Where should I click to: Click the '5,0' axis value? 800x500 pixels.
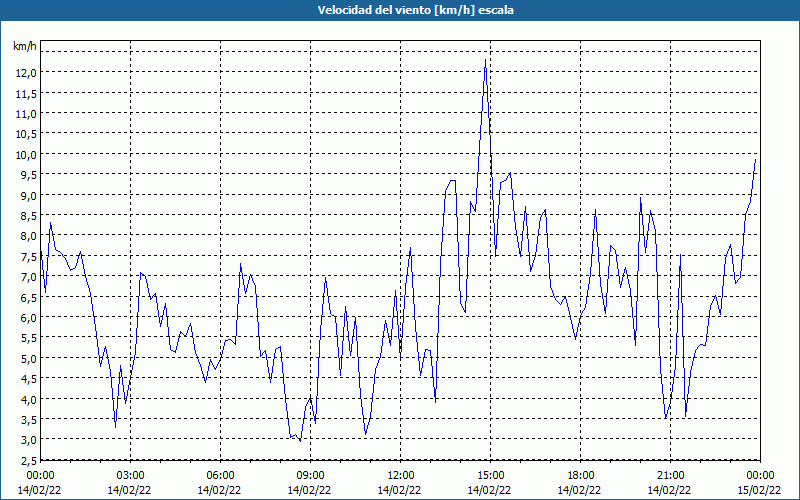29,359
